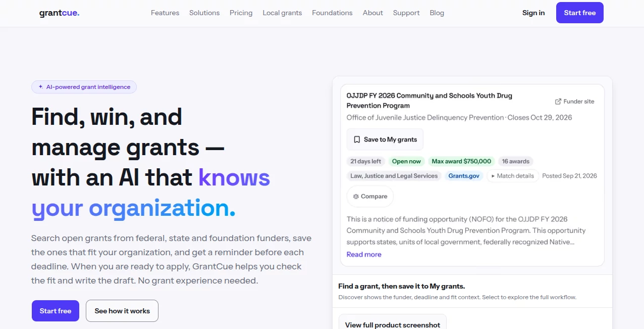
Task: Click the AI-powered grant intelligence badge
Action: pyautogui.click(x=84, y=87)
